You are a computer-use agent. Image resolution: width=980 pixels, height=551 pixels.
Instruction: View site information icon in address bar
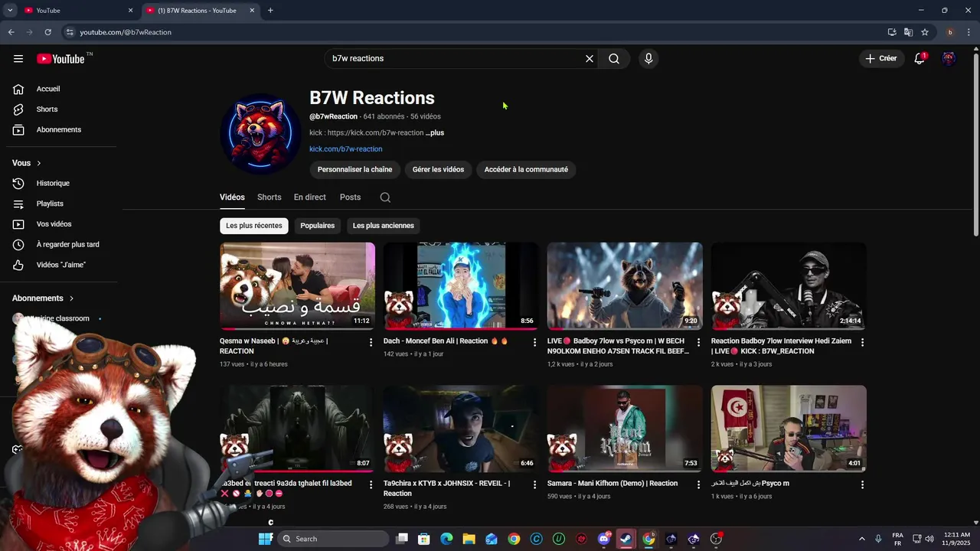[70, 32]
